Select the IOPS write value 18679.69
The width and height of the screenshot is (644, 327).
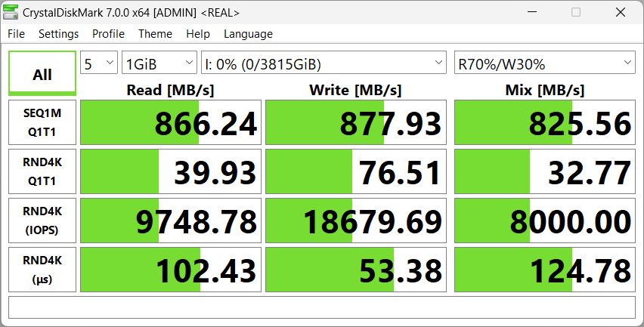click(x=356, y=221)
